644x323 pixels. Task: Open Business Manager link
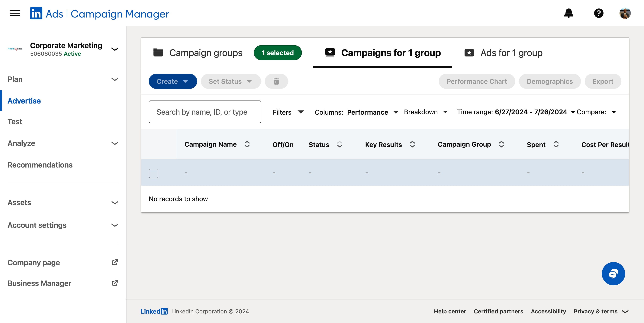(40, 283)
